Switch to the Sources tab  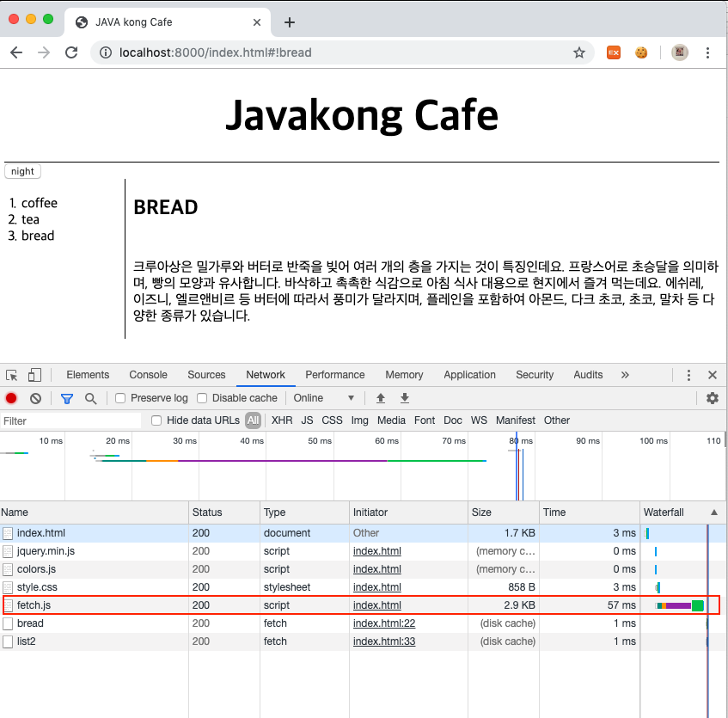[206, 375]
